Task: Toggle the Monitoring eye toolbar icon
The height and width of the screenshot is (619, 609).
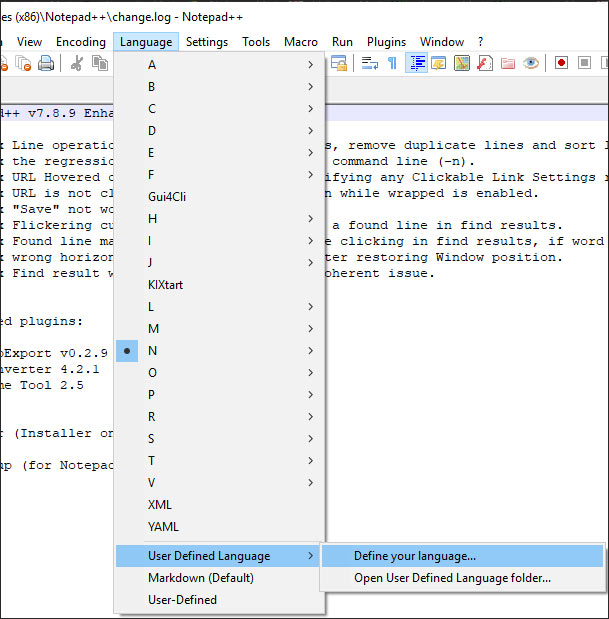Action: pyautogui.click(x=531, y=63)
